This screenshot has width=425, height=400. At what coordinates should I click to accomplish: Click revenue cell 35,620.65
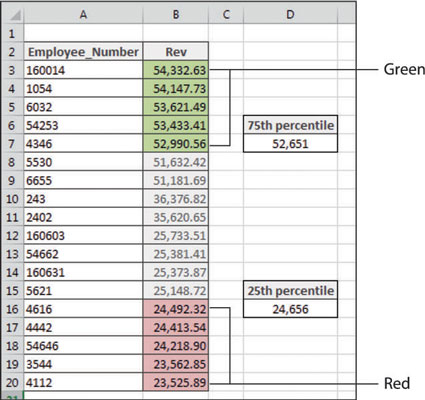(176, 217)
